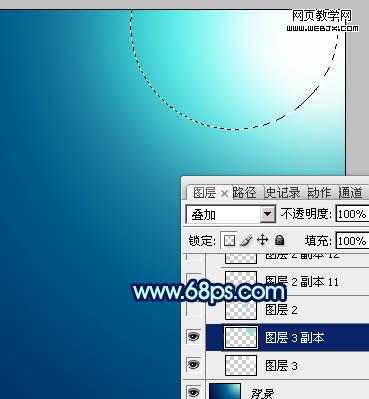Open 动作 tab
This screenshot has width=369, height=399.
(x=319, y=193)
